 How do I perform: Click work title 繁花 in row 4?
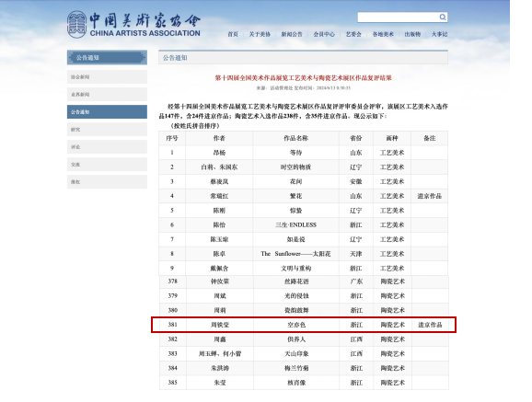[x=295, y=196]
